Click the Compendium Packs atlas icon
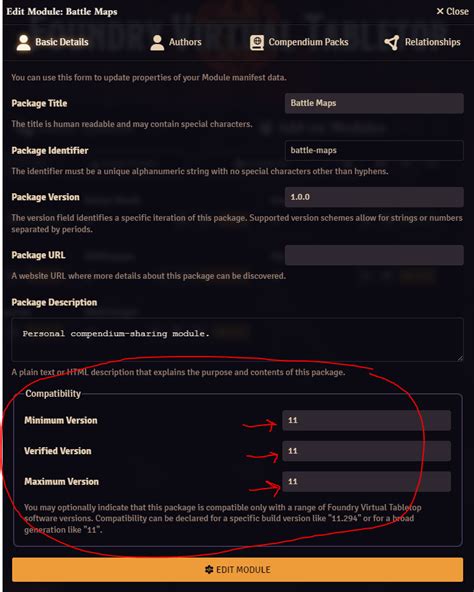The image size is (474, 592). click(257, 42)
